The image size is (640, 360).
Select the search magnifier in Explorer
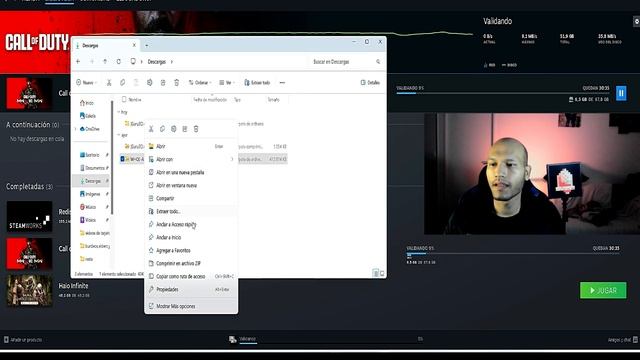(x=378, y=62)
